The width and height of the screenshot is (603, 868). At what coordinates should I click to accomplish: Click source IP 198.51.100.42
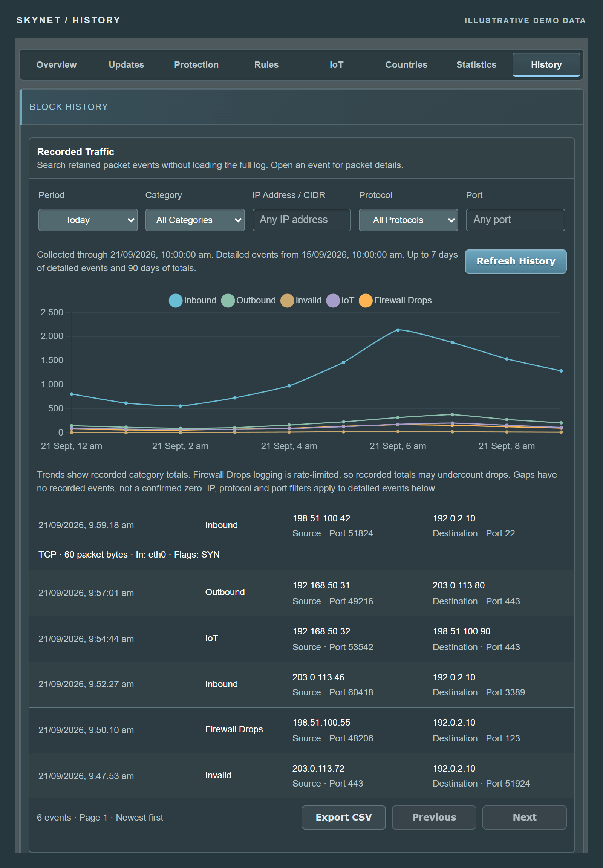point(321,518)
